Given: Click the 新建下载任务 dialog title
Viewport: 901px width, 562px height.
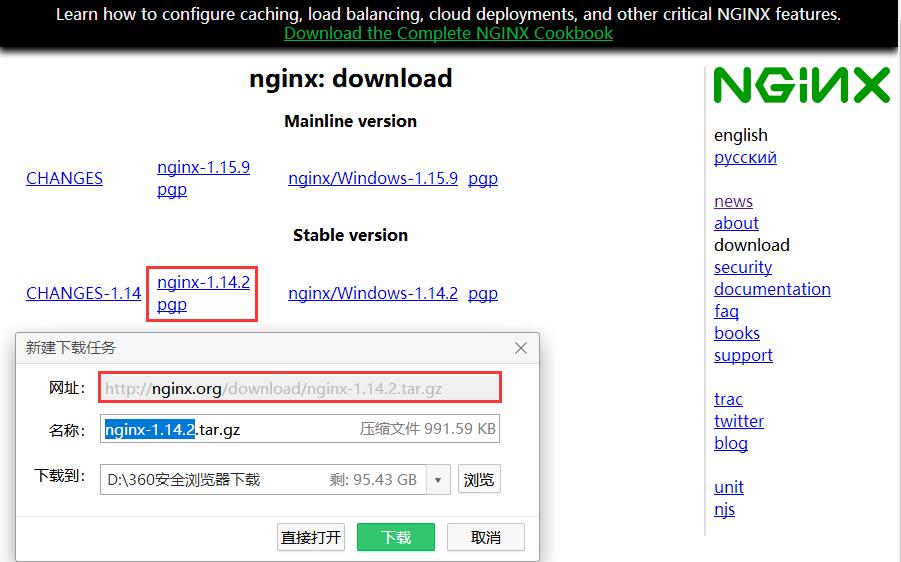Looking at the screenshot, I should tap(70, 348).
